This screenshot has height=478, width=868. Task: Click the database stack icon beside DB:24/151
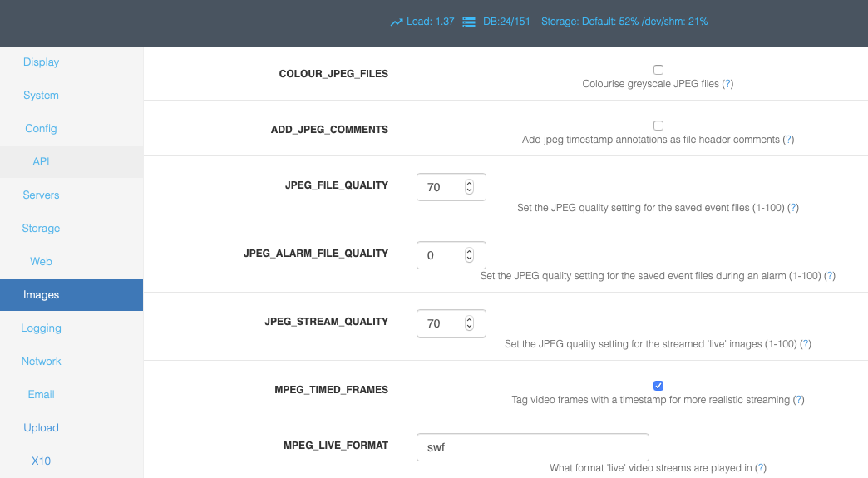pos(469,22)
